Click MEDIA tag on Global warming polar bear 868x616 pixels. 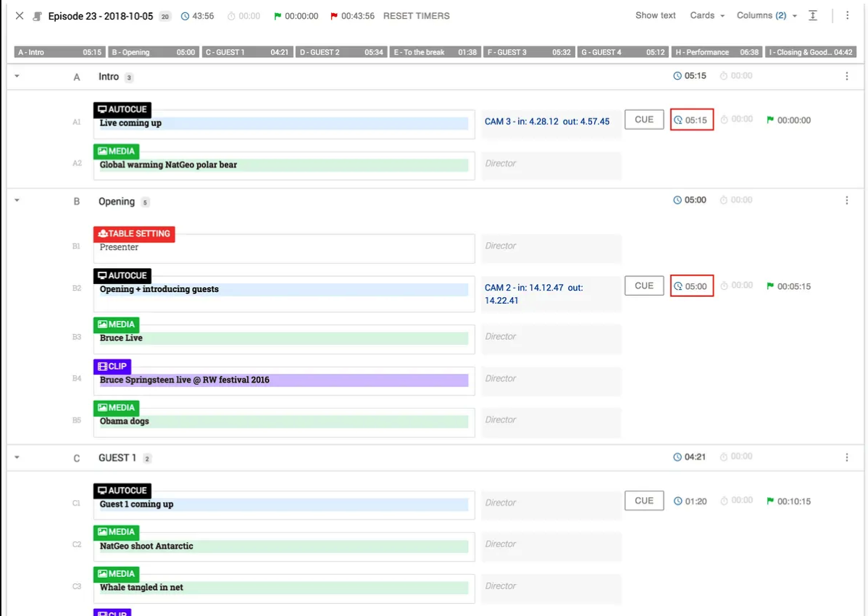pos(116,151)
